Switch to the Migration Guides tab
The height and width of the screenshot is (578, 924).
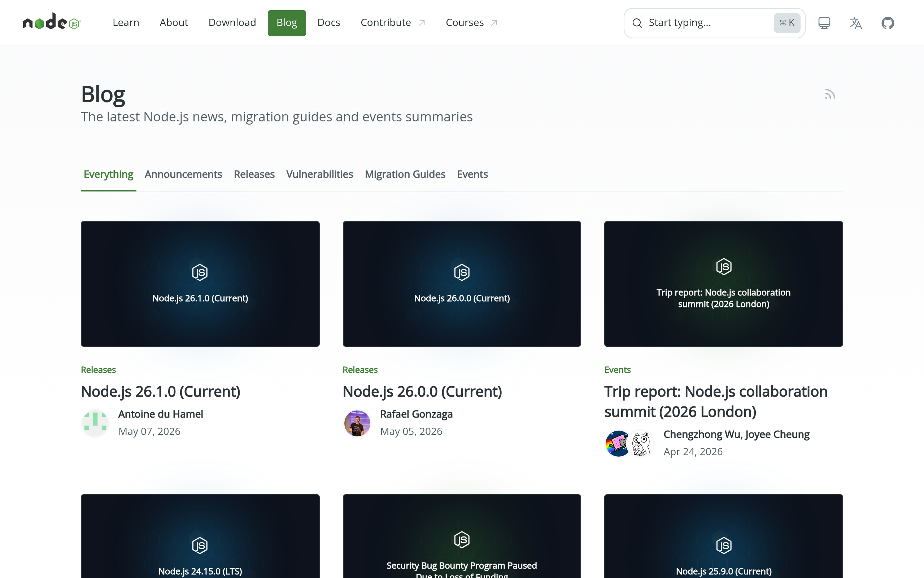pos(405,174)
